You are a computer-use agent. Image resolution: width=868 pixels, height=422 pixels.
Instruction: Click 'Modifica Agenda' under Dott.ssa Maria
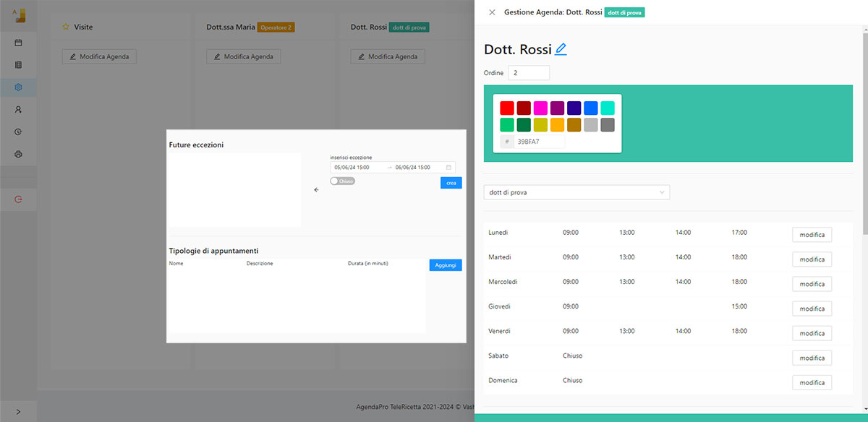[x=244, y=56]
